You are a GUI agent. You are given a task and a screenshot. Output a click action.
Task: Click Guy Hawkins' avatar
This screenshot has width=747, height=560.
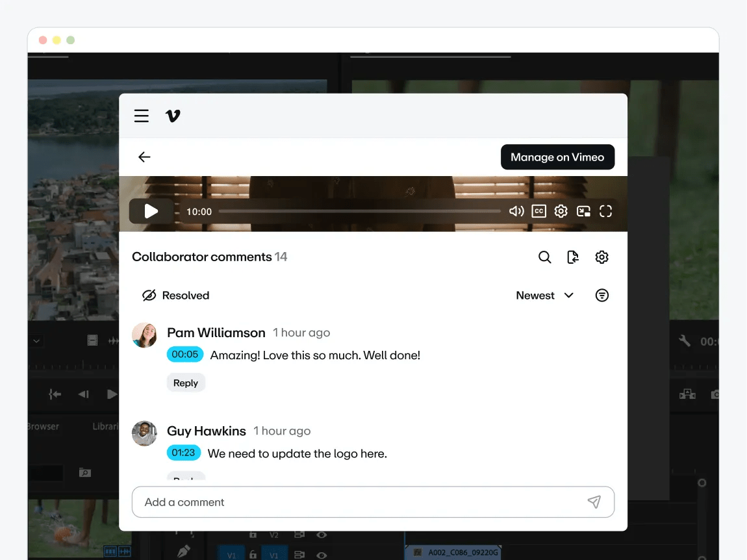coord(144,433)
